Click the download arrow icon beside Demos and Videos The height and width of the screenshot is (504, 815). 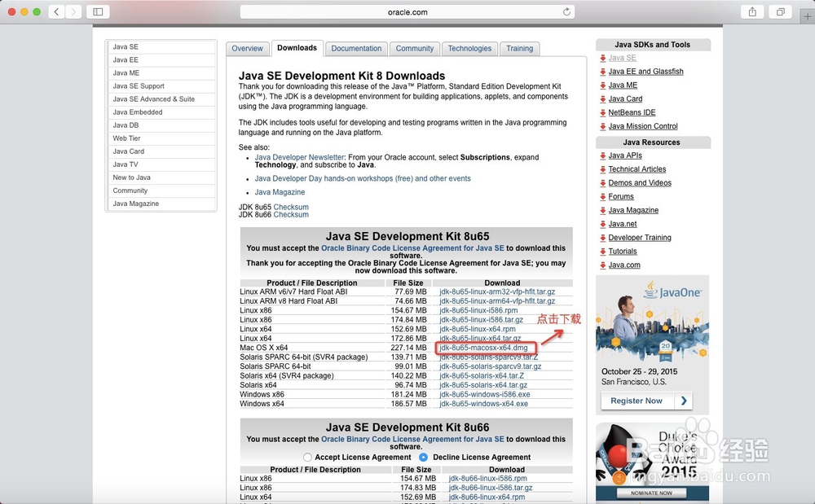(x=602, y=183)
